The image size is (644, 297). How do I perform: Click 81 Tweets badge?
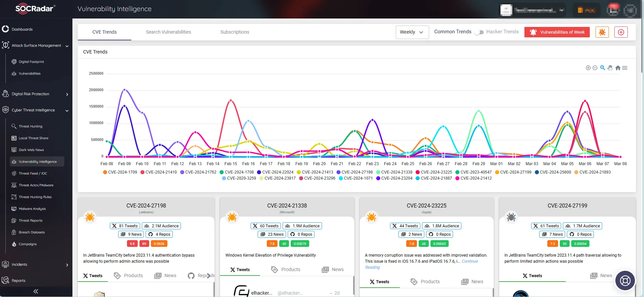125,226
